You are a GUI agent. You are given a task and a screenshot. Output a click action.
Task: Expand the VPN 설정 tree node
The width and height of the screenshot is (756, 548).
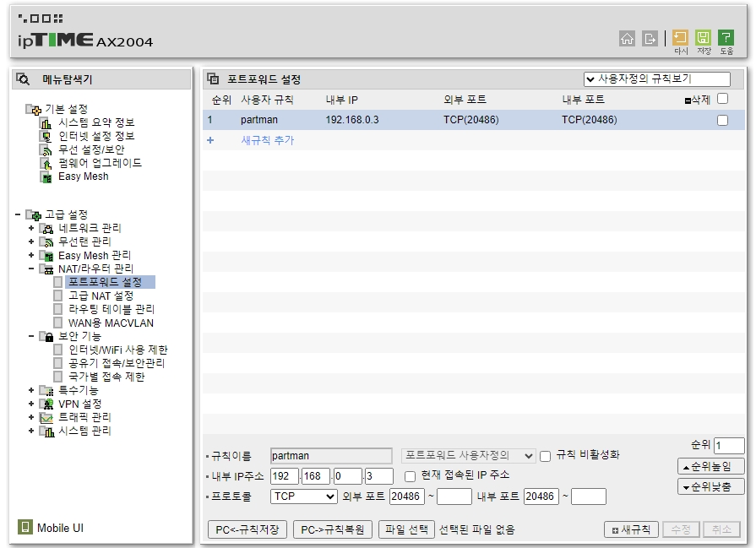click(x=31, y=404)
